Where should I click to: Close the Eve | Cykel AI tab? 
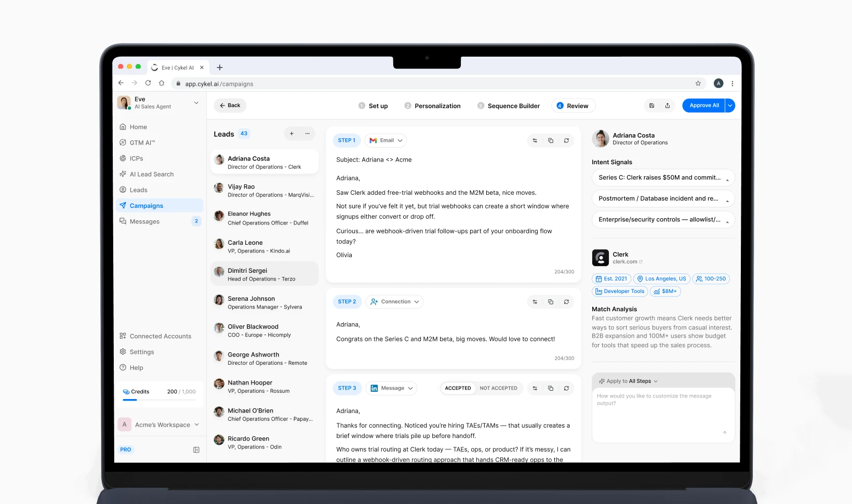click(202, 68)
